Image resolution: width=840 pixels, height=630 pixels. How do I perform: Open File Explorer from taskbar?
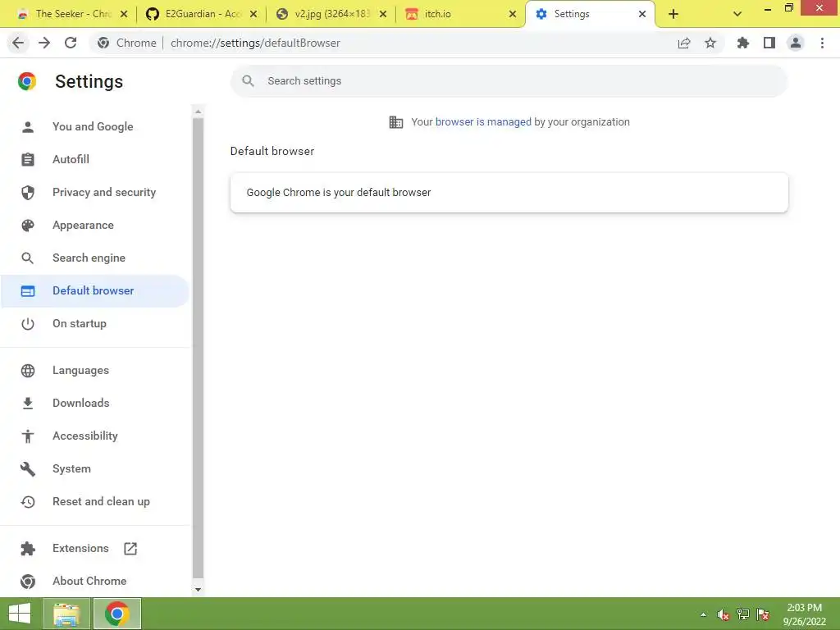point(66,614)
